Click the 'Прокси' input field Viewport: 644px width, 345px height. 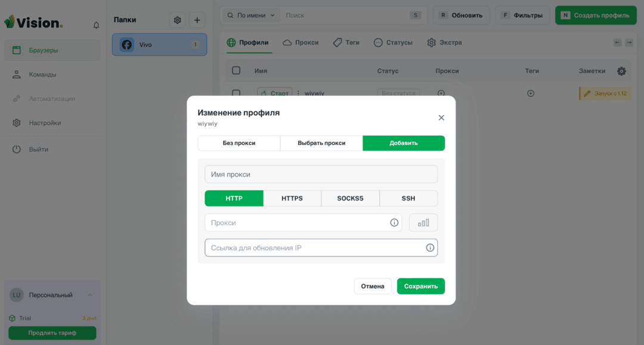303,223
